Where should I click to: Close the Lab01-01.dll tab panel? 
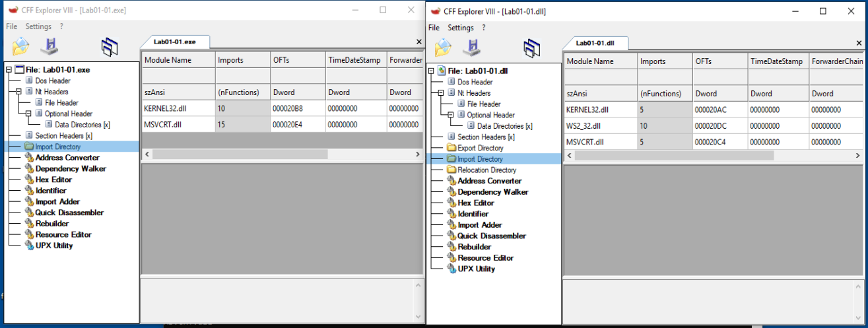(859, 43)
